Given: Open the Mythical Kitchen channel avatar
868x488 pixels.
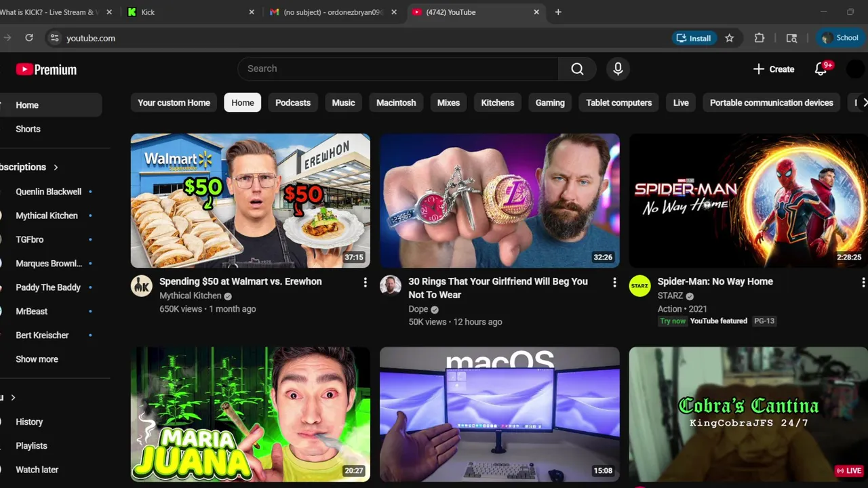Looking at the screenshot, I should tap(142, 286).
